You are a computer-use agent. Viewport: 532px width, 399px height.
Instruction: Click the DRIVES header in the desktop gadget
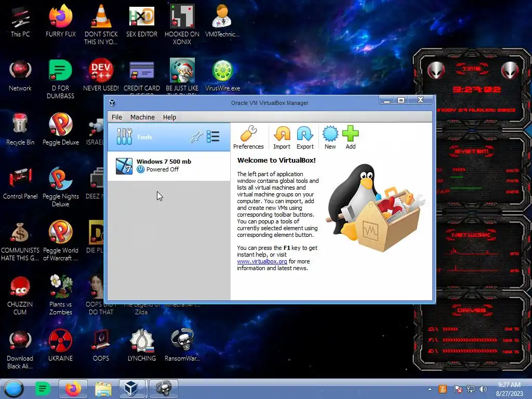[x=472, y=310]
